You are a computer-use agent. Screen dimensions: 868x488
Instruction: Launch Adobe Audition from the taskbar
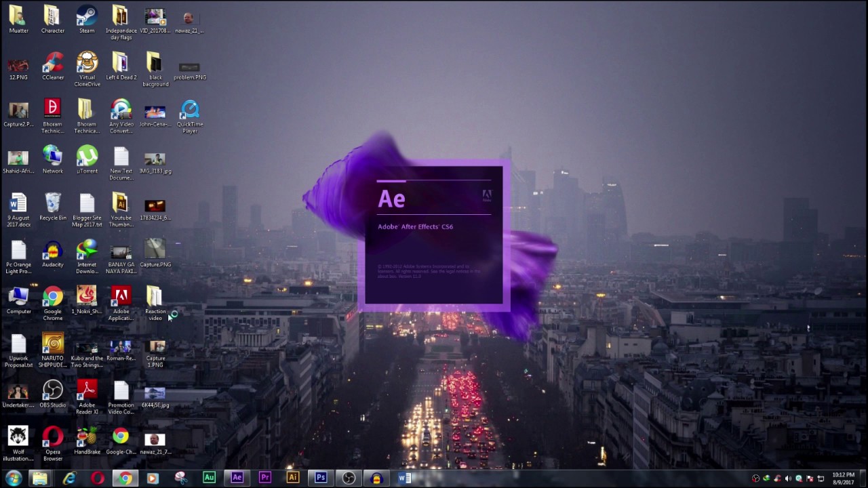209,478
